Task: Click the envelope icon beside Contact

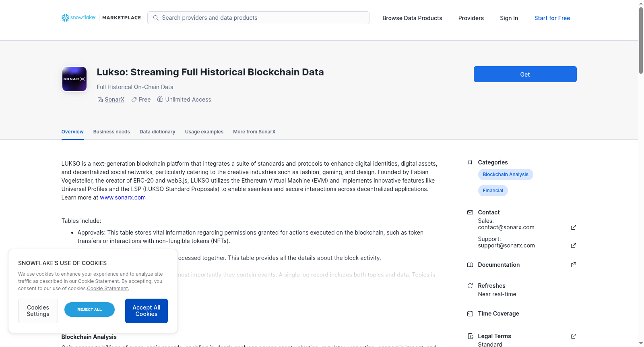Action: (x=470, y=212)
